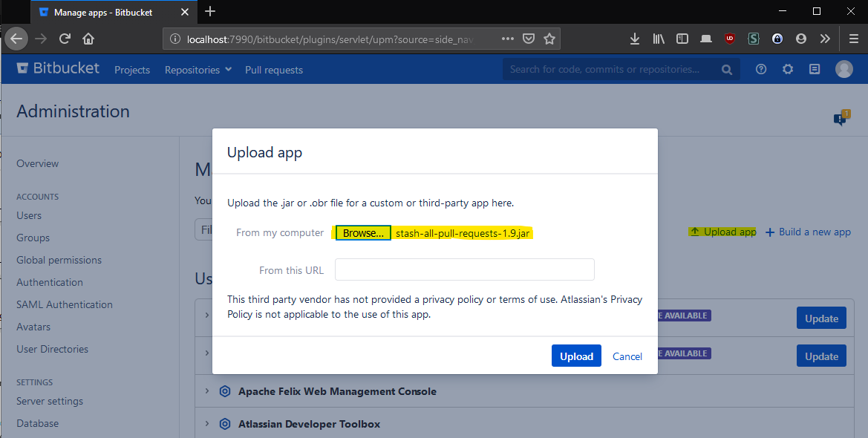Open Database settings in sidebar
This screenshot has height=438, width=868.
(x=37, y=423)
